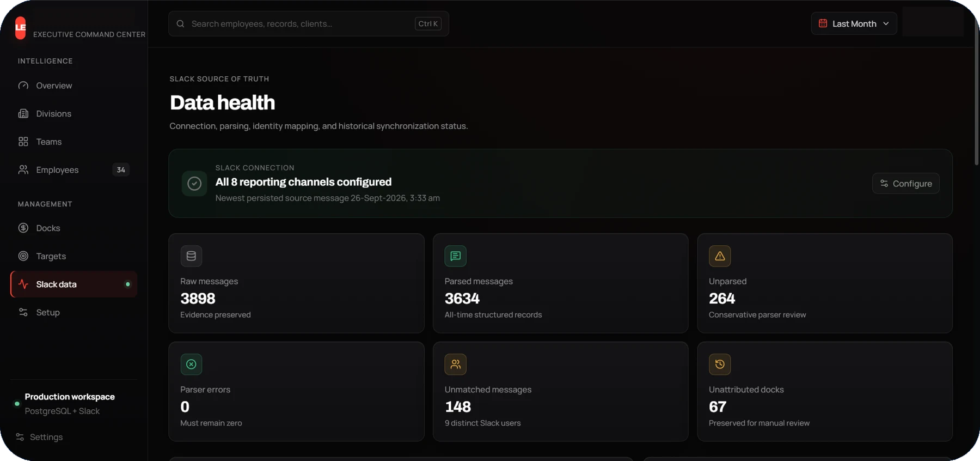The height and width of the screenshot is (461, 980).
Task: Click the Unmatched messages users icon
Action: [455, 364]
